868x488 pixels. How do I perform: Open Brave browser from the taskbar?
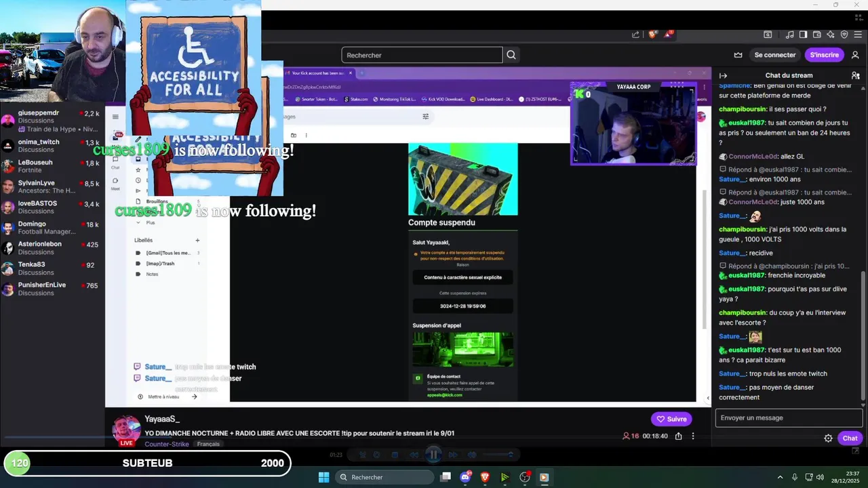point(485,477)
